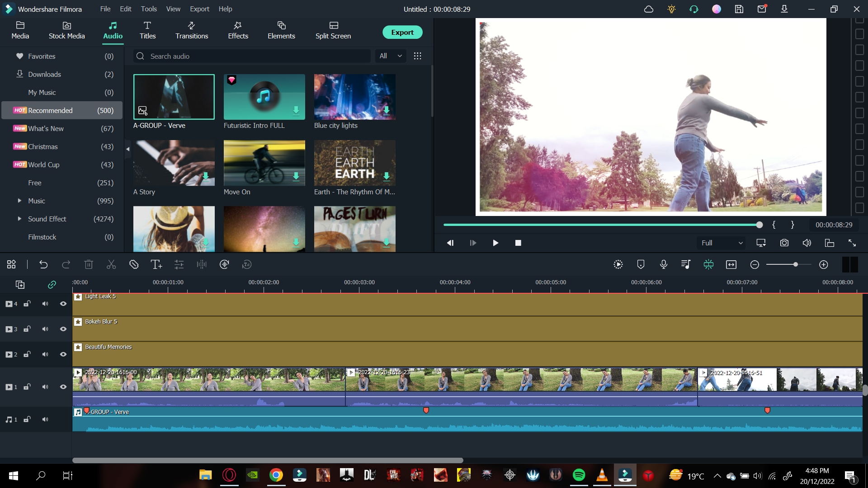Click the Audio mixer icon in toolbar

coord(685,264)
